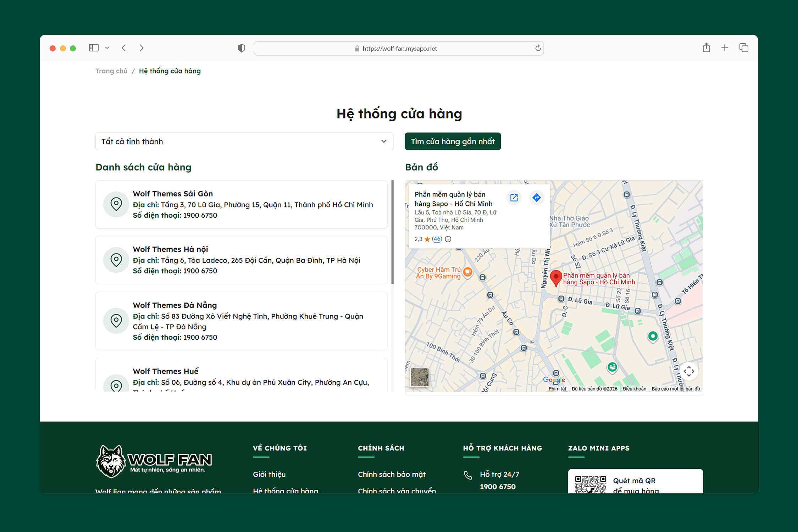Image resolution: width=798 pixels, height=532 pixels.
Task: Open the map Điều khoản link
Action: (x=634, y=389)
